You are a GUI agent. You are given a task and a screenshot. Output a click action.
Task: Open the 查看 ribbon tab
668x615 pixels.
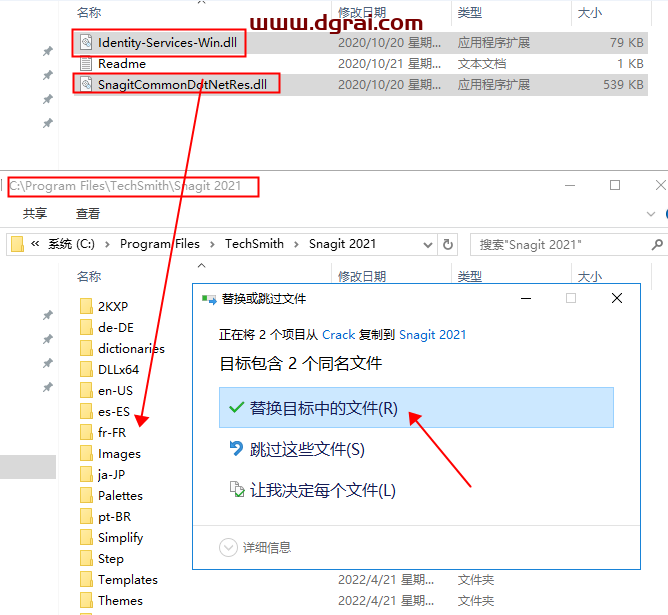88,213
